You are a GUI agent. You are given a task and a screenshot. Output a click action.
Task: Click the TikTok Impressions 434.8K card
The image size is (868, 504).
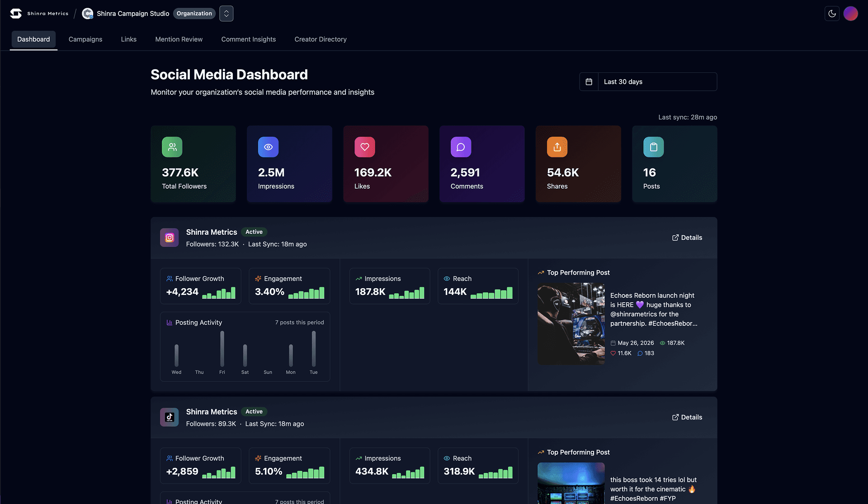(x=390, y=466)
